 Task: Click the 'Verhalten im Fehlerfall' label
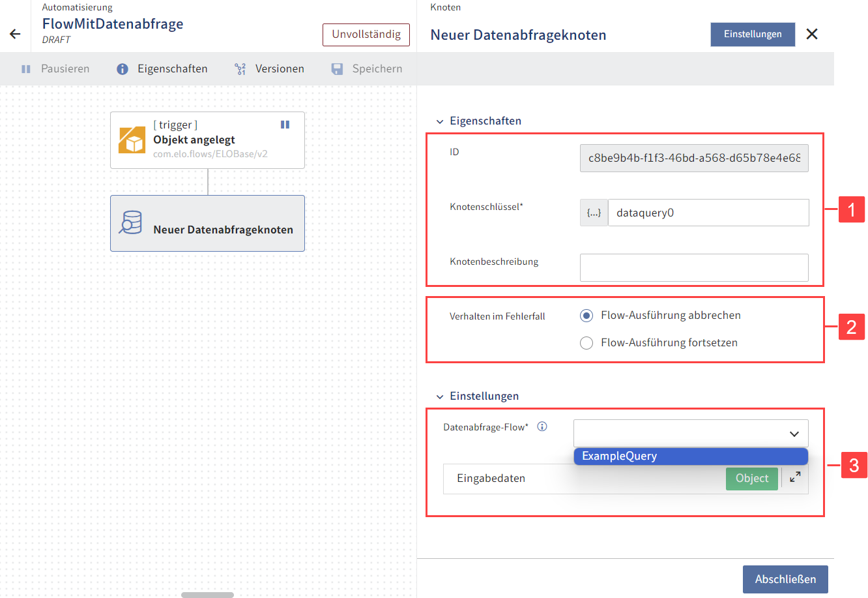(497, 316)
